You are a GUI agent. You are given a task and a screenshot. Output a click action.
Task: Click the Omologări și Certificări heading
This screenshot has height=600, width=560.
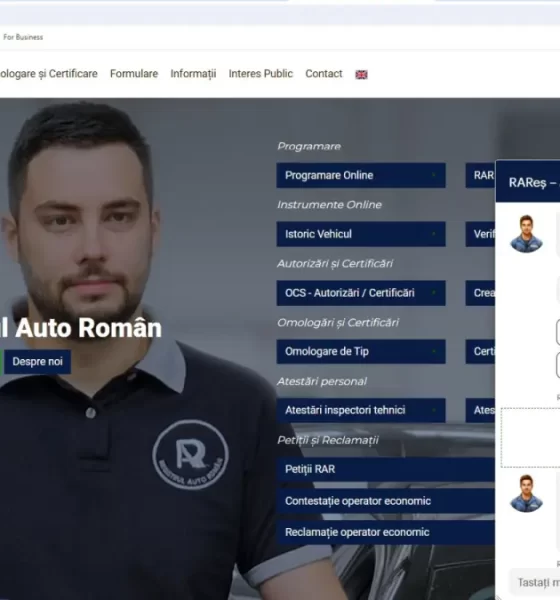[x=338, y=323]
